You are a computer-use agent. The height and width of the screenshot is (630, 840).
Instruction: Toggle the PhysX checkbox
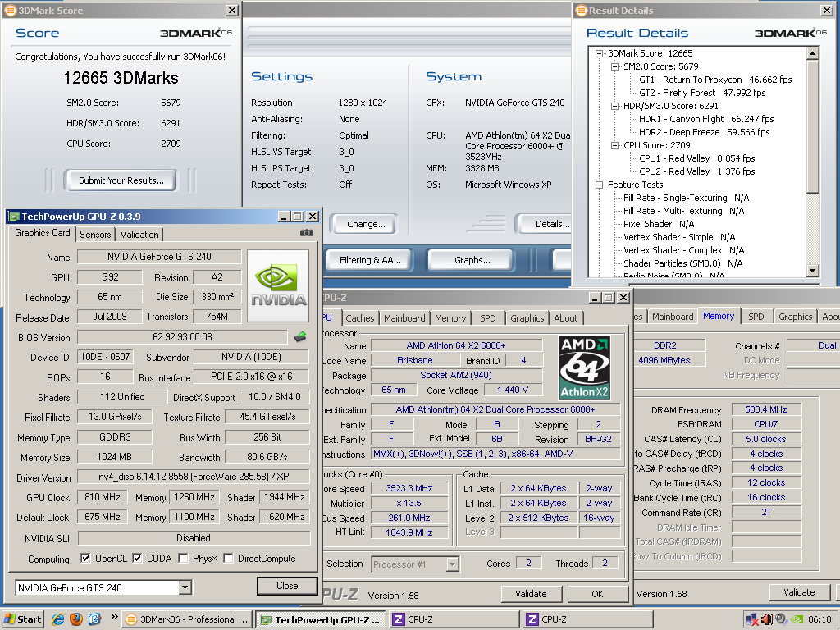pyautogui.click(x=183, y=558)
